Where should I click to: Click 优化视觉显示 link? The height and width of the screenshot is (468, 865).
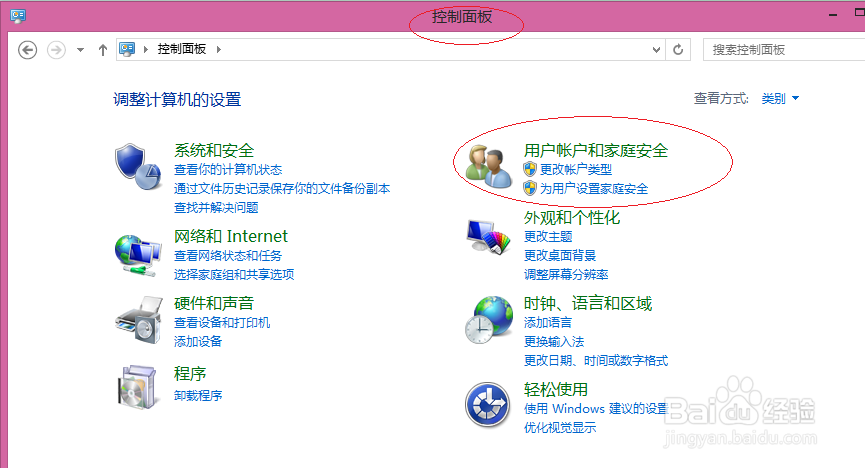560,428
